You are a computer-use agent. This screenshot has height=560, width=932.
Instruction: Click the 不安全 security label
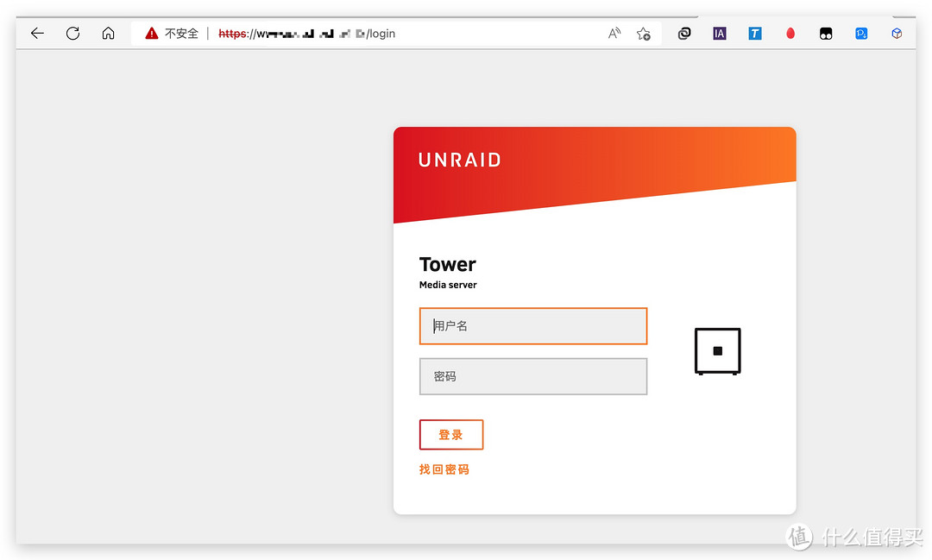click(181, 34)
